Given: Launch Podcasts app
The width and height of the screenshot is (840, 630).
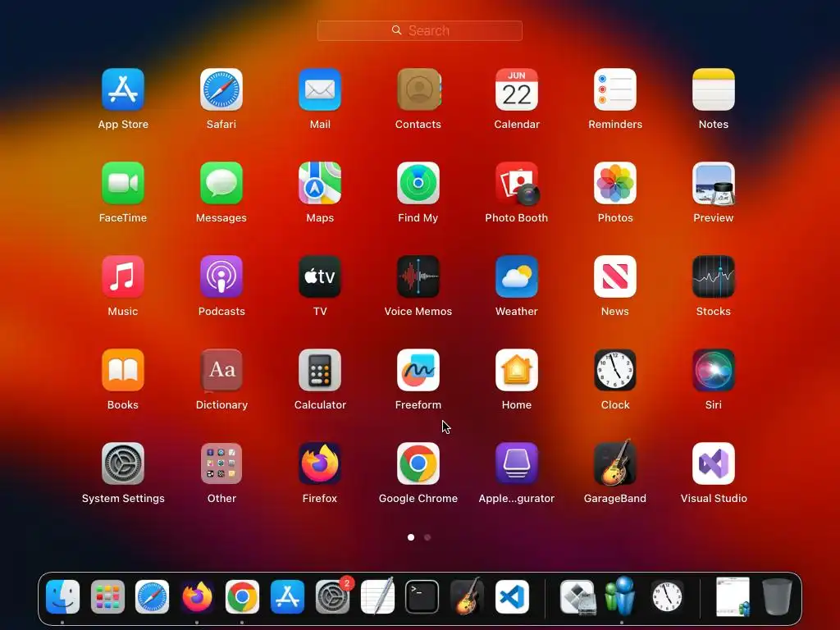Looking at the screenshot, I should pyautogui.click(x=221, y=276).
